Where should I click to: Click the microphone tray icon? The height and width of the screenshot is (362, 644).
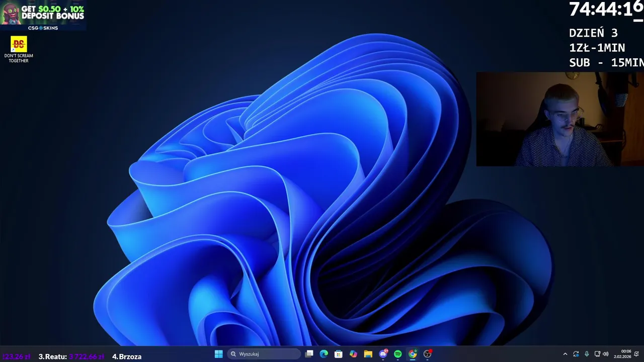587,354
